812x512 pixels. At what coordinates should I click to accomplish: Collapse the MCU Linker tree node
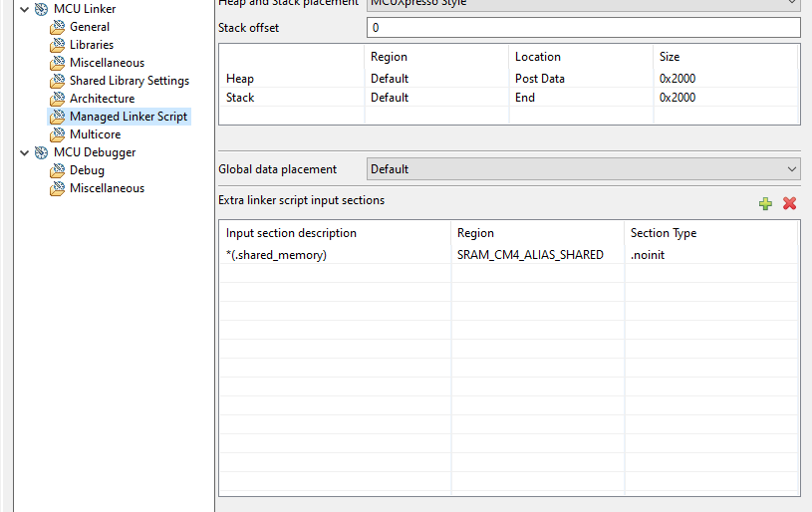[x=24, y=9]
